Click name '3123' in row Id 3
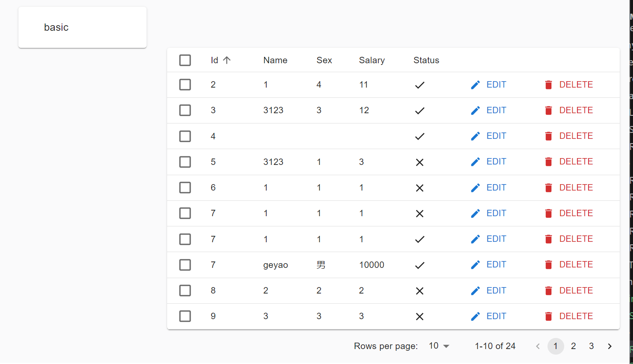 [274, 110]
